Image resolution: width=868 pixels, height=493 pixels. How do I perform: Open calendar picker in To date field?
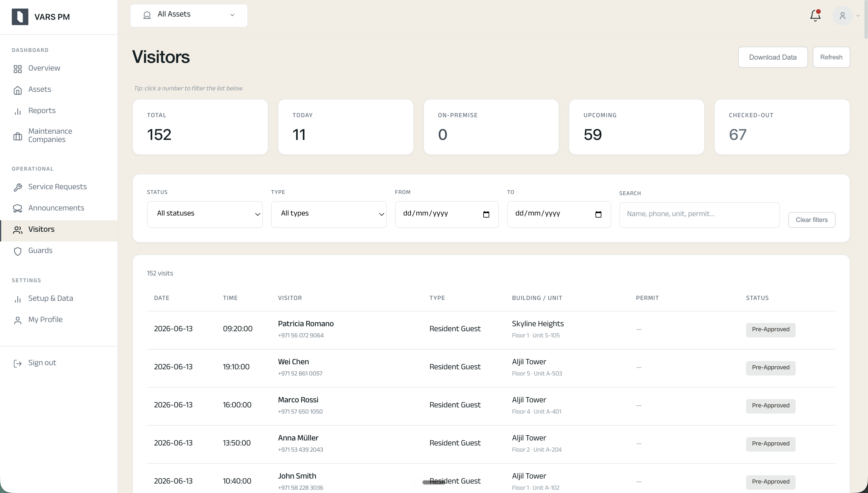click(598, 214)
